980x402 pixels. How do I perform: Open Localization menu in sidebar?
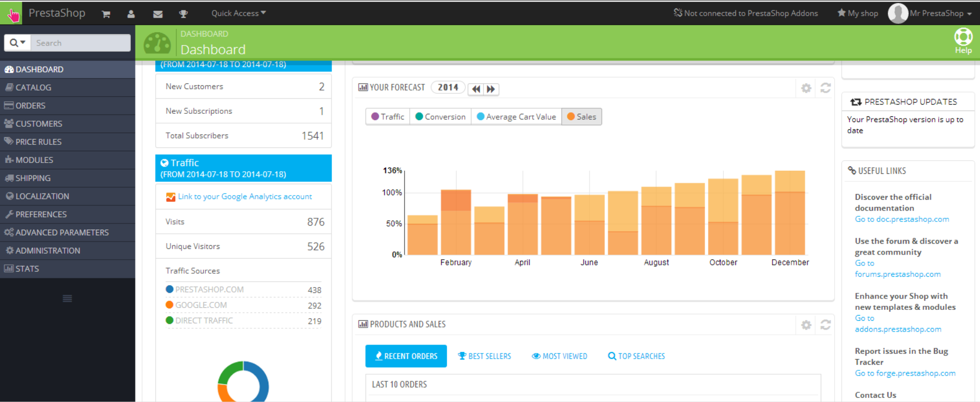click(x=67, y=196)
